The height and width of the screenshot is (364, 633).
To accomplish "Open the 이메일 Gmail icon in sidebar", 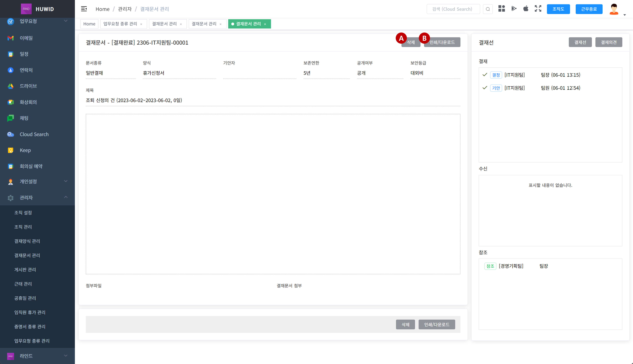I will pos(10,38).
